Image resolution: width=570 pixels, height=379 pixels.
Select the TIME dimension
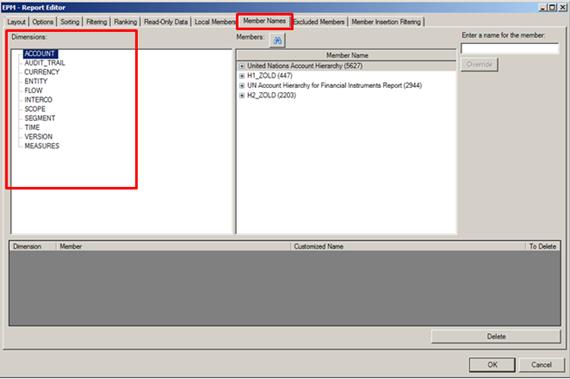32,127
